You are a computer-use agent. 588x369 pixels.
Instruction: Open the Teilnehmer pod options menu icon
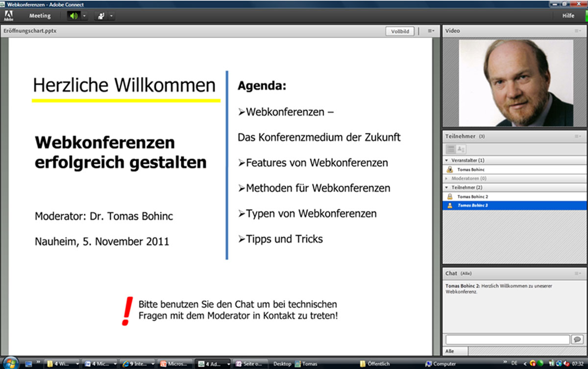click(x=578, y=136)
